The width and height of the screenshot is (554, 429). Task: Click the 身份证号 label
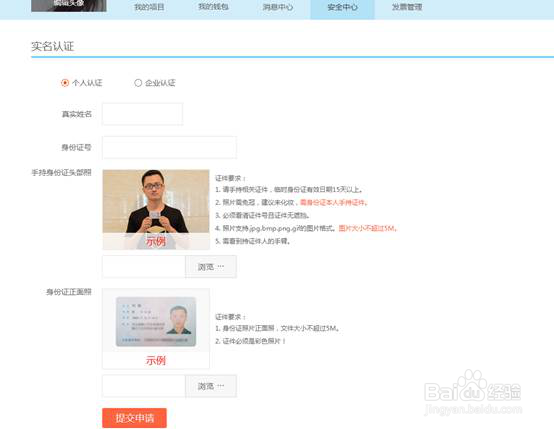pos(77,147)
